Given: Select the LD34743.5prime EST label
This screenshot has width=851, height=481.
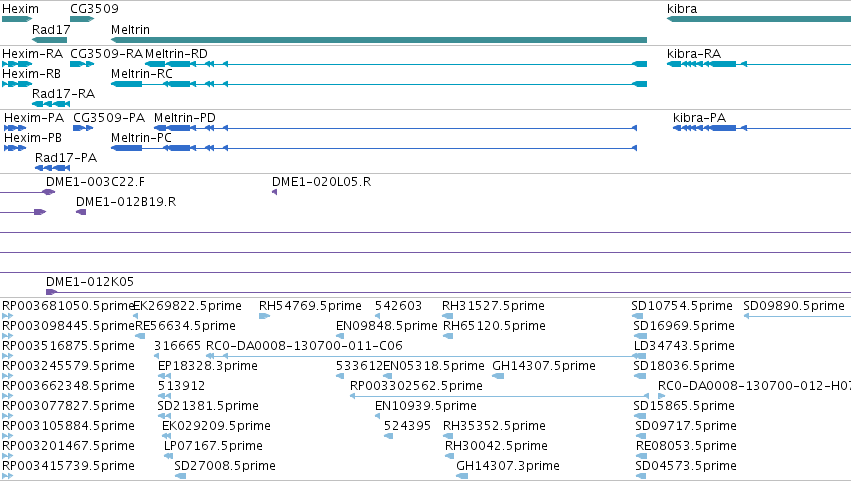Looking at the screenshot, I should (x=684, y=346).
